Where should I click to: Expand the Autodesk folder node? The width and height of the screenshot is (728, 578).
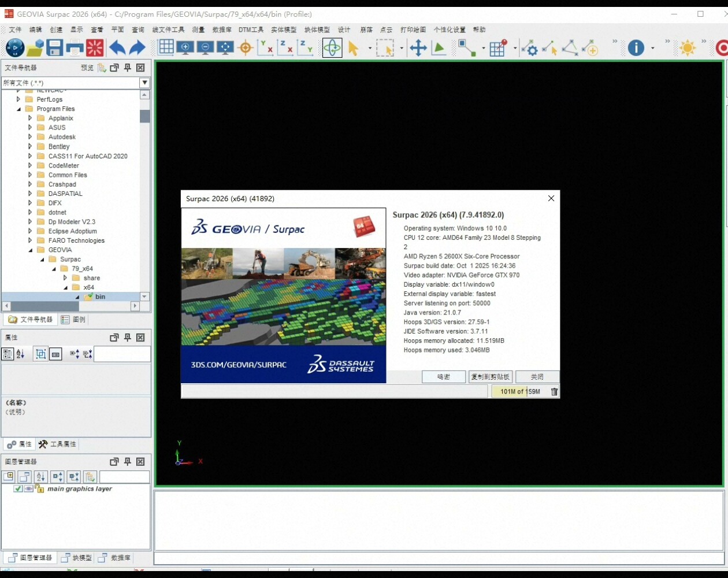30,137
